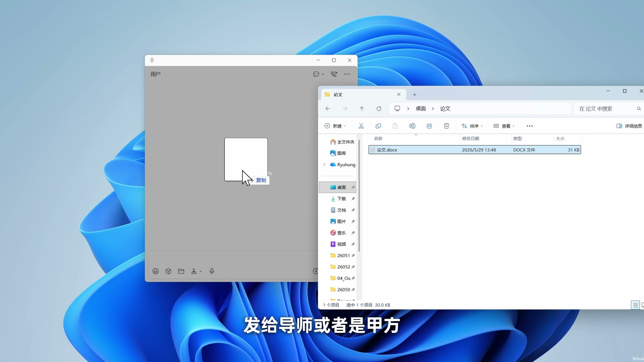Click the Copy icon in Explorer toolbar
Image resolution: width=644 pixels, height=362 pixels.
pos(378,126)
